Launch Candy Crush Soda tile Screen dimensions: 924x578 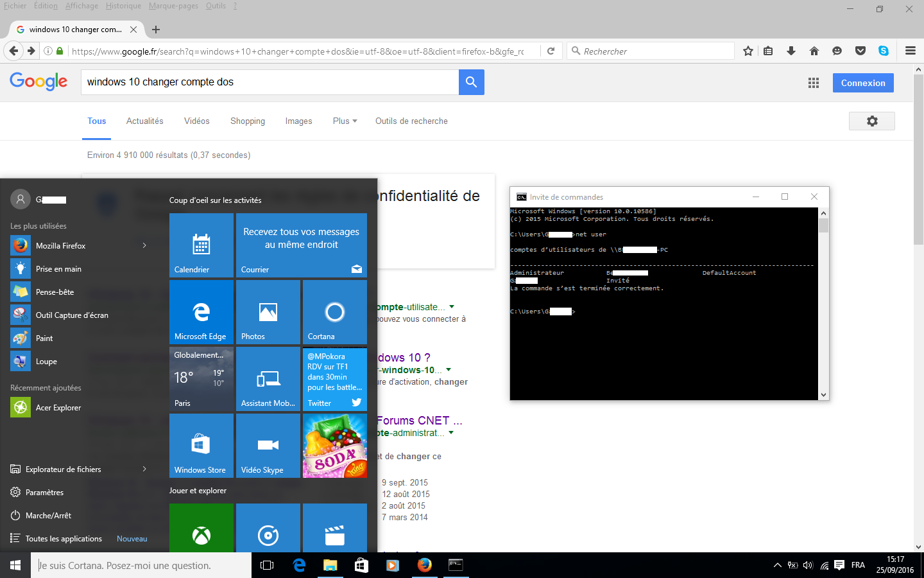(x=335, y=446)
